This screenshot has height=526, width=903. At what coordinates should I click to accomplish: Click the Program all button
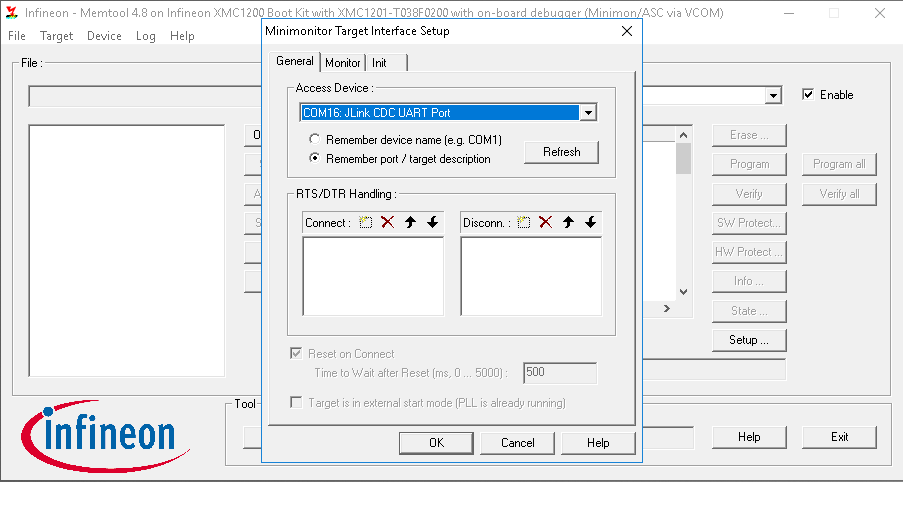click(x=839, y=165)
